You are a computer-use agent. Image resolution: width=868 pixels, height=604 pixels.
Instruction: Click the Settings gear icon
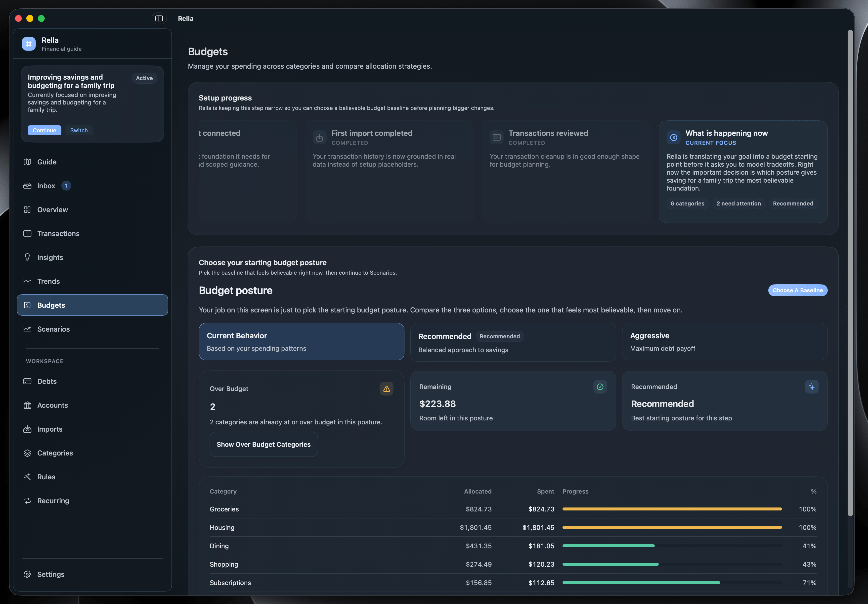point(27,574)
